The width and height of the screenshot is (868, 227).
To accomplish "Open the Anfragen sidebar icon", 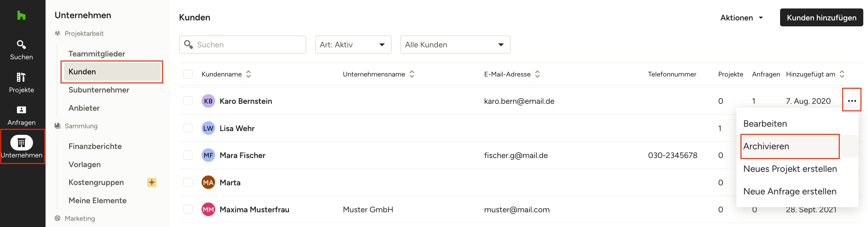I will [x=21, y=115].
